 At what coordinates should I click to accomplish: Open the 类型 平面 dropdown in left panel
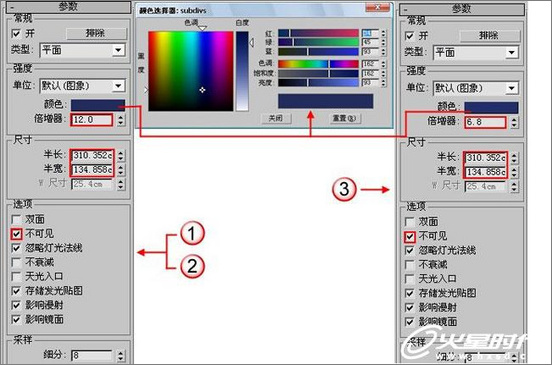[82, 50]
